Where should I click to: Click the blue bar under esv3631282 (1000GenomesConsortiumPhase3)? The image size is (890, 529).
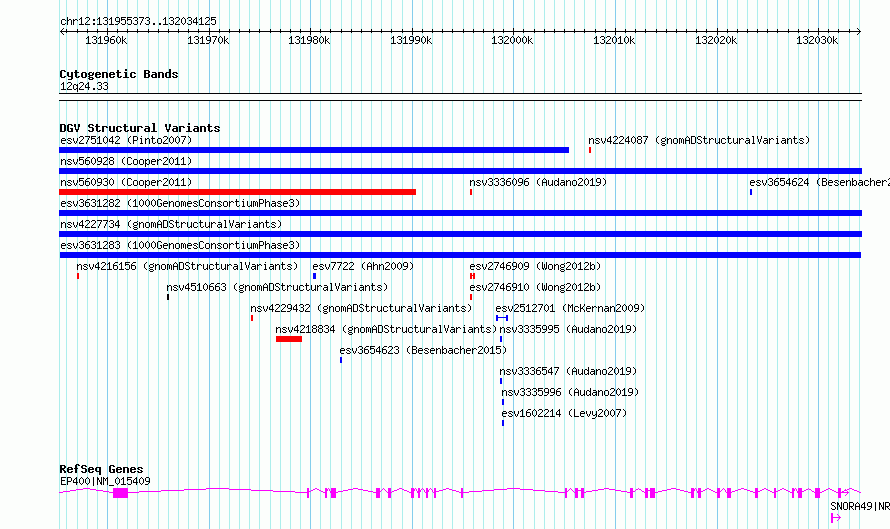(460, 213)
